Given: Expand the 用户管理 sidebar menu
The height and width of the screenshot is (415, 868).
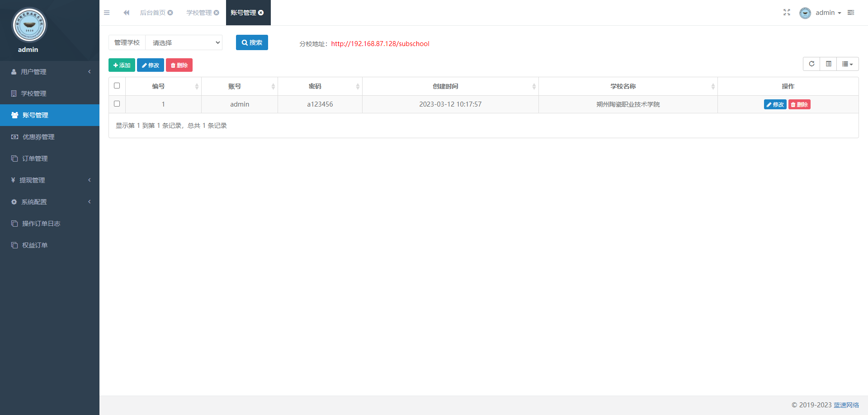Looking at the screenshot, I should pos(50,72).
